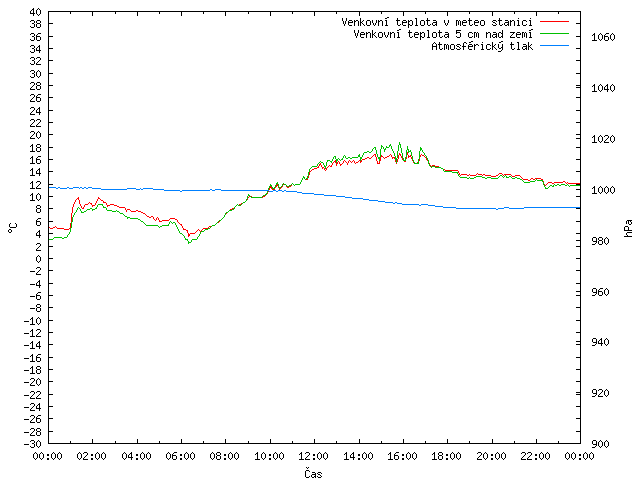Screen dimensions: 640x480
Task: Click the '920' pressure axis label
Action: 600,393
